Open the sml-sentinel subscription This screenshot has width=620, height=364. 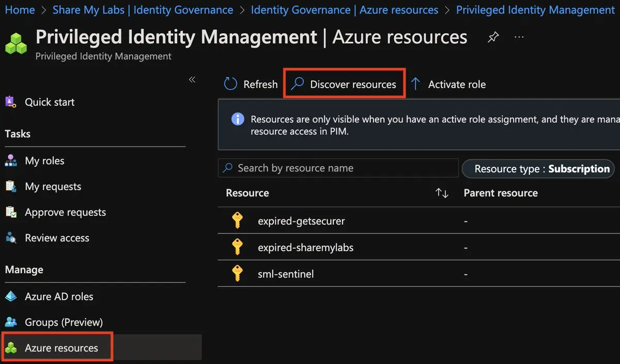pyautogui.click(x=286, y=274)
